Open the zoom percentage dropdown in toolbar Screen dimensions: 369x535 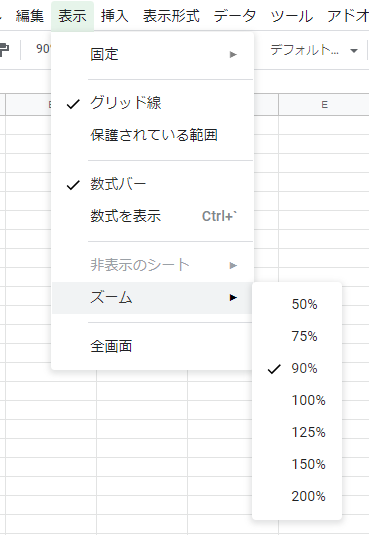pos(42,49)
